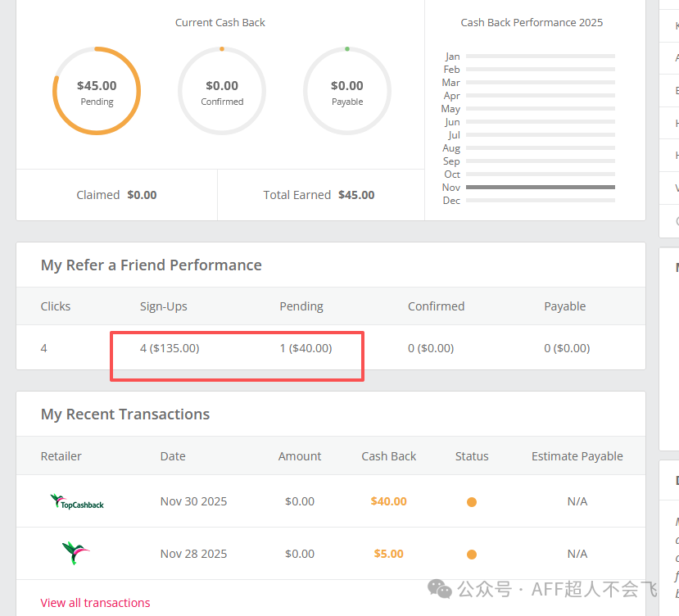Click the Amount column header
The image size is (679, 616).
point(300,456)
